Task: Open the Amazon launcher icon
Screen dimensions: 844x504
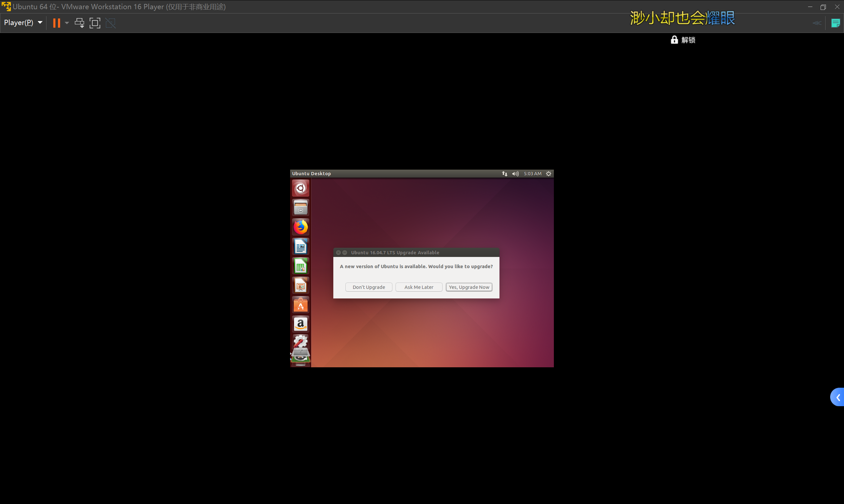Action: (x=300, y=324)
